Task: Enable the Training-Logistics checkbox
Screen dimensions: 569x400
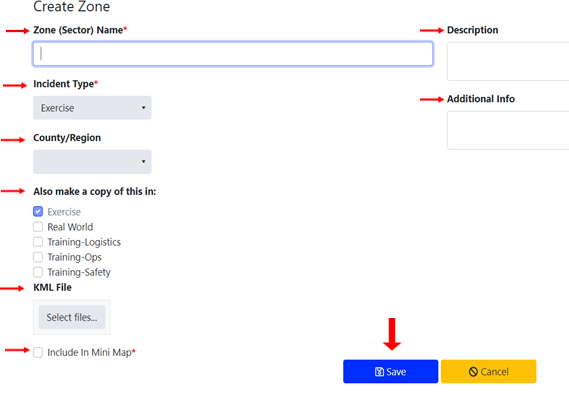Action: pos(38,242)
